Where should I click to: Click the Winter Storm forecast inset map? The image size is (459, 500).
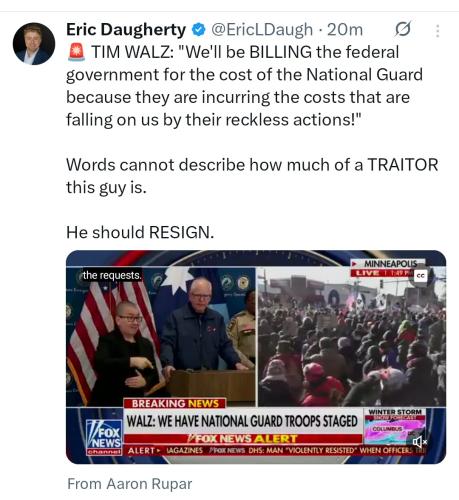coord(395,426)
